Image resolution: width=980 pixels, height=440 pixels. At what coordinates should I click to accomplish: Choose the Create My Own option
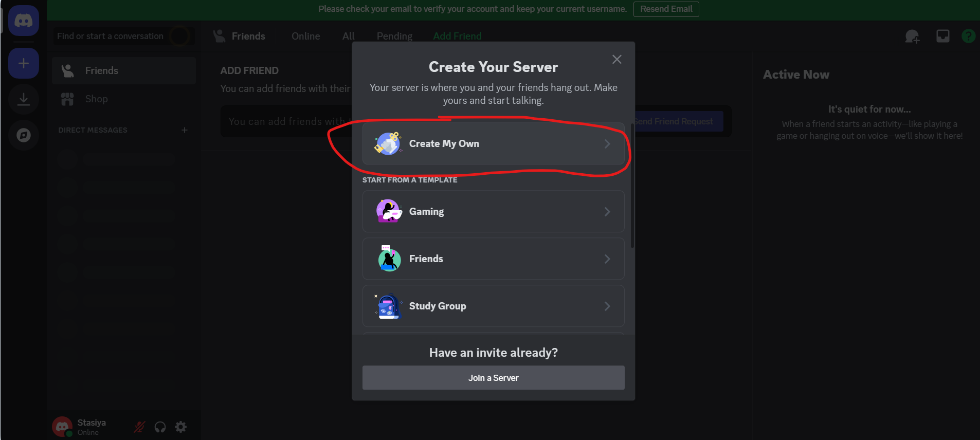[x=494, y=143]
